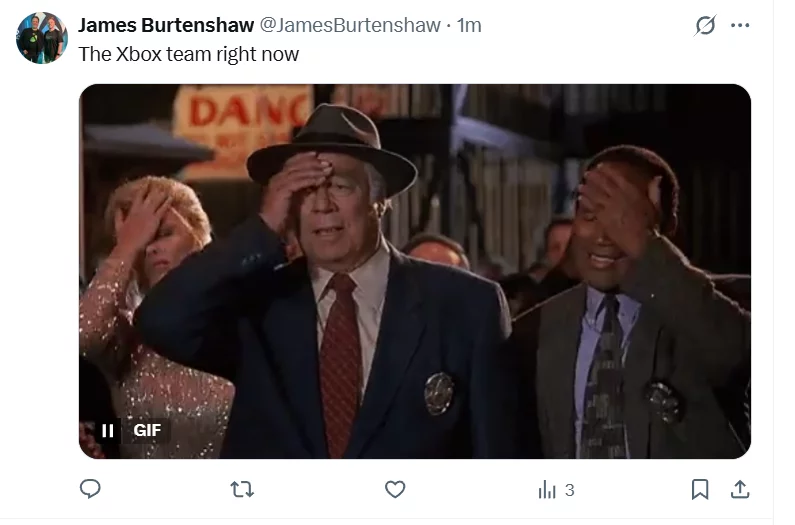
Task: Open the three-dot More options menu
Action: pyautogui.click(x=740, y=25)
